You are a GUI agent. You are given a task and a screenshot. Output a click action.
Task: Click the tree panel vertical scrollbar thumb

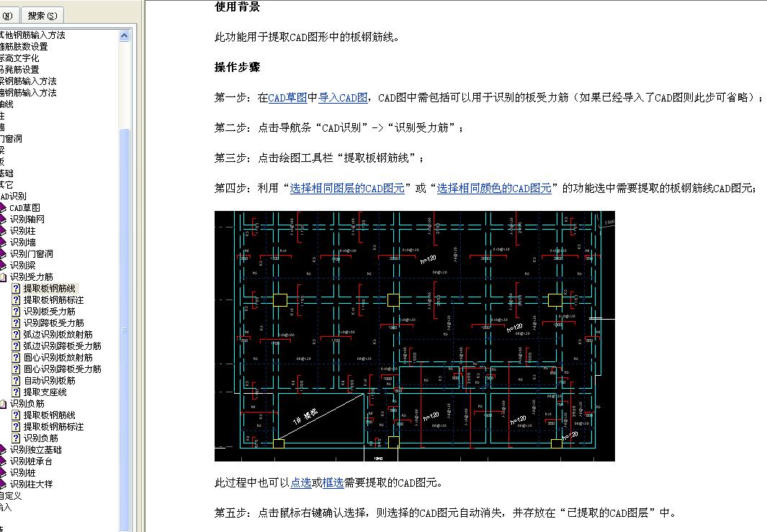pyautogui.click(x=125, y=330)
